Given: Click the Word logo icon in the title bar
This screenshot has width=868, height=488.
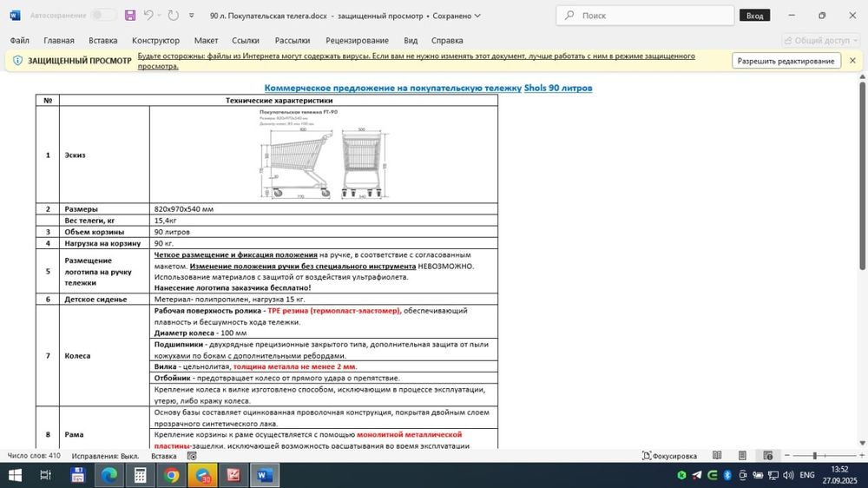Looking at the screenshot, I should [15, 16].
